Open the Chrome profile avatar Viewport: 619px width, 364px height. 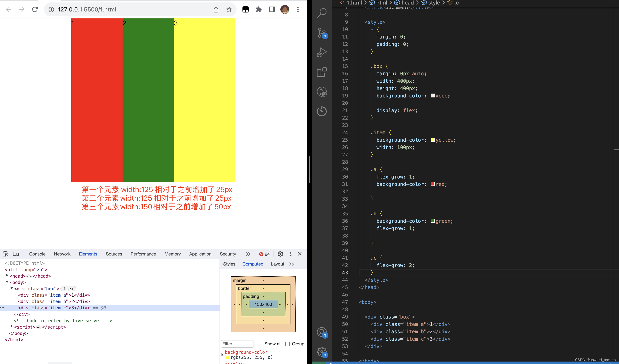[x=285, y=10]
